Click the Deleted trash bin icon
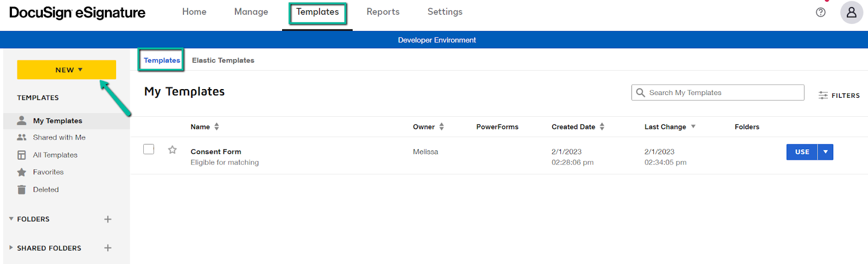 click(x=22, y=190)
